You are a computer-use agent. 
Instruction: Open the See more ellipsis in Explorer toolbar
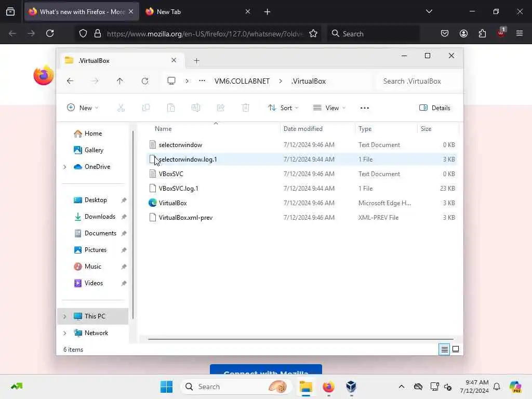(364, 108)
